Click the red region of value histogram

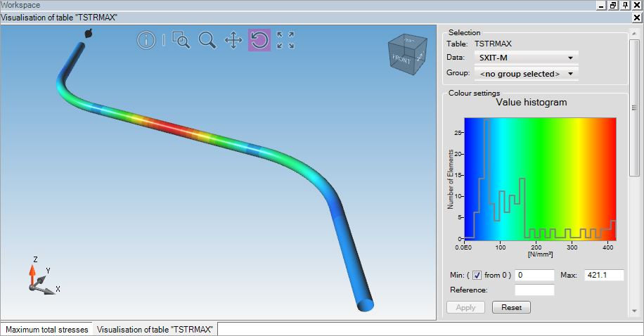[601, 176]
